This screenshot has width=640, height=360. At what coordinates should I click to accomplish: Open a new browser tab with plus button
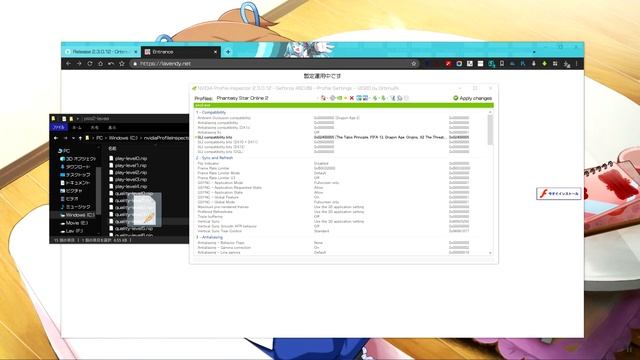point(228,52)
